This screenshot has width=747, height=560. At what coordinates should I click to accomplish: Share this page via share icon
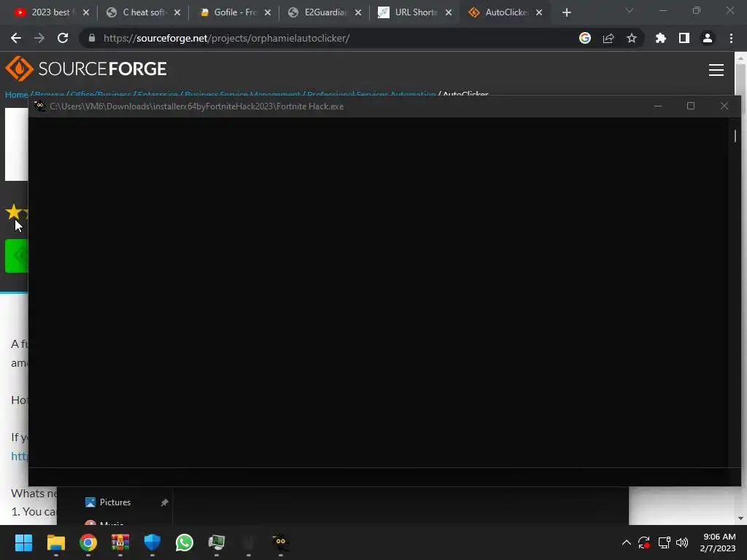tap(608, 38)
